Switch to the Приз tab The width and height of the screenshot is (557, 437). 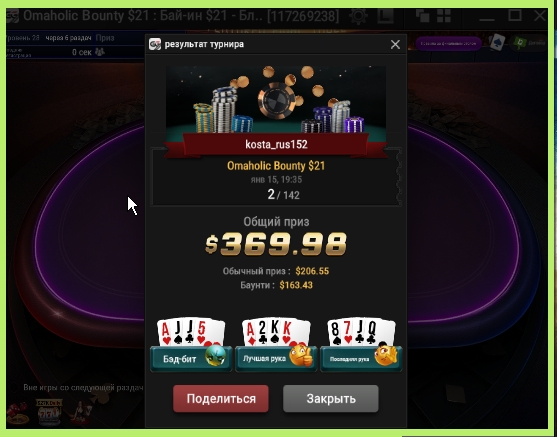point(105,38)
